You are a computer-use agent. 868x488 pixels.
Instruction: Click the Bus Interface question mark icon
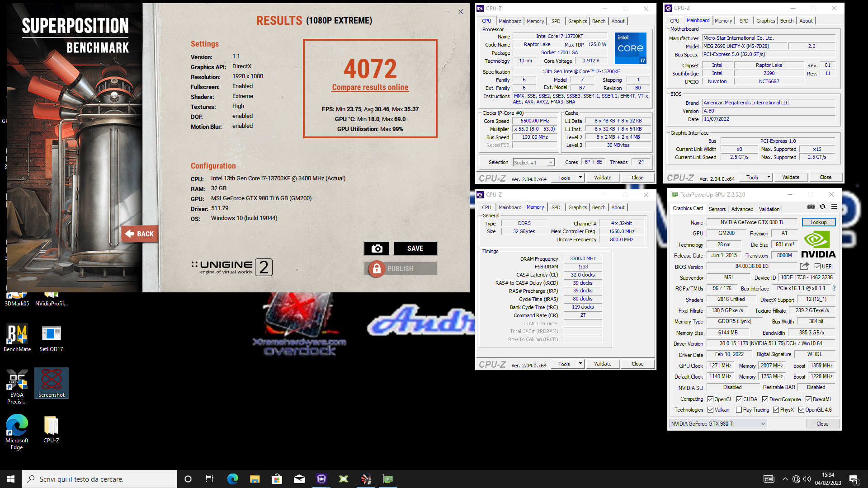coord(834,288)
